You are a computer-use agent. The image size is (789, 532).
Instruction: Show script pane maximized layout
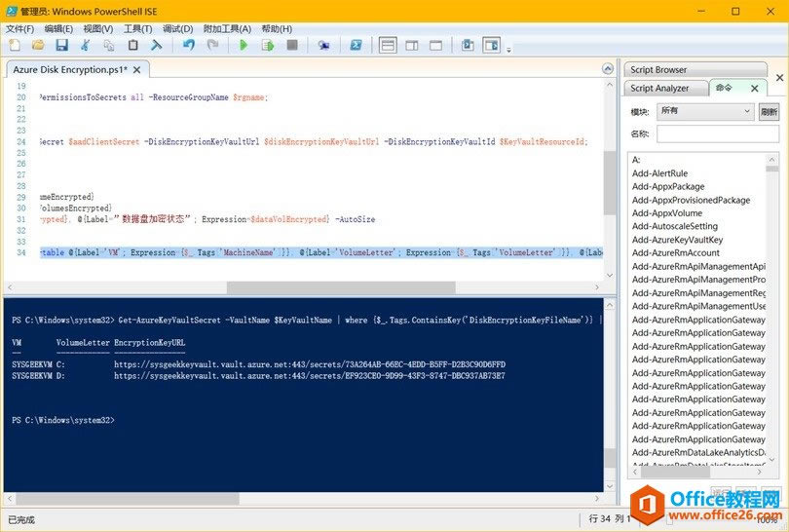pos(435,45)
